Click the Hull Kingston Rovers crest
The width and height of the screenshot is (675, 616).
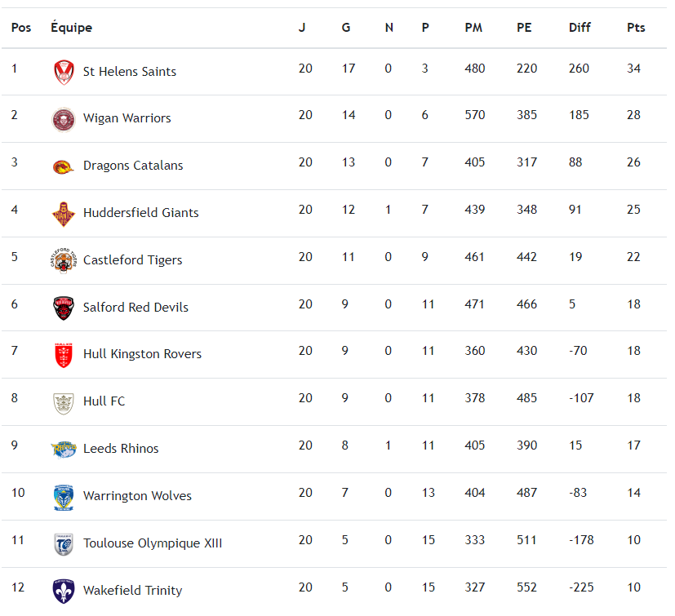(x=64, y=354)
